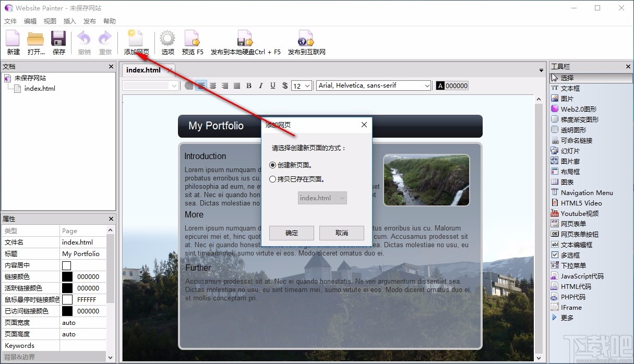This screenshot has width=634, height=364.
Task: Open the index.html dropdown inside the dialog
Action: click(x=322, y=198)
